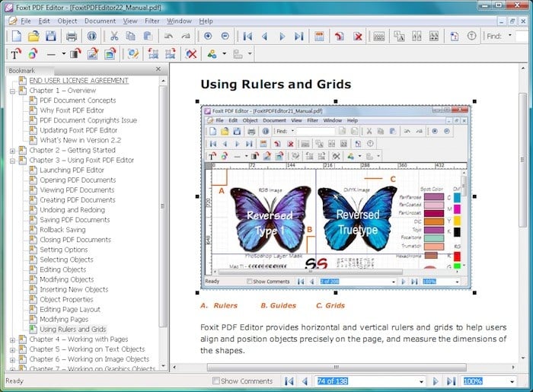Click next page arrow in status bar

click(436, 381)
